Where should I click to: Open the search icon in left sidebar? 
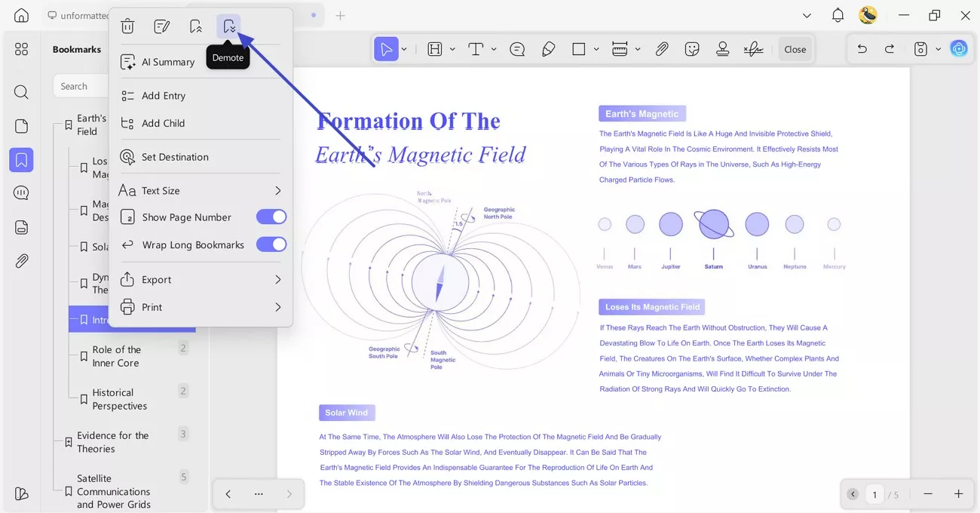tap(21, 92)
